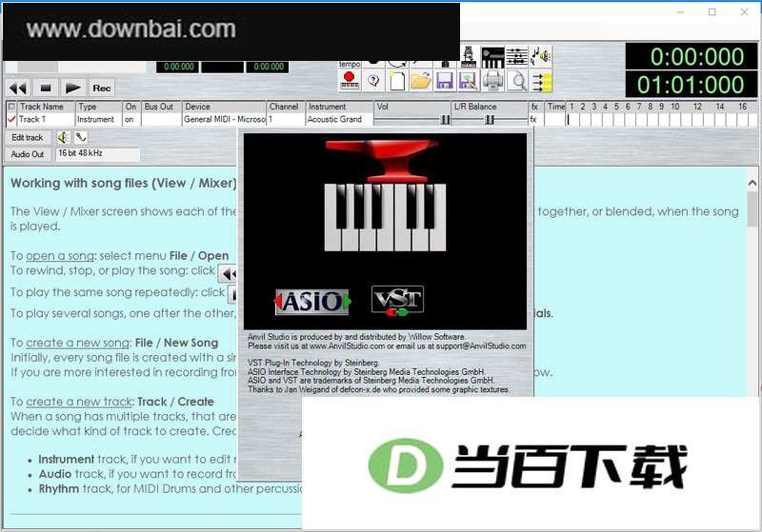Click the 01:01:000 bar position display

[692, 85]
